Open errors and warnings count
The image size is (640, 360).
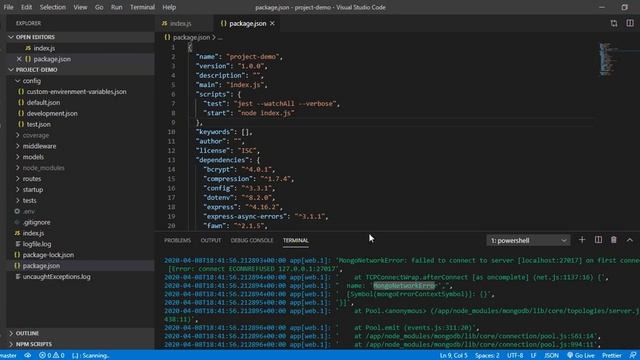[52, 356]
